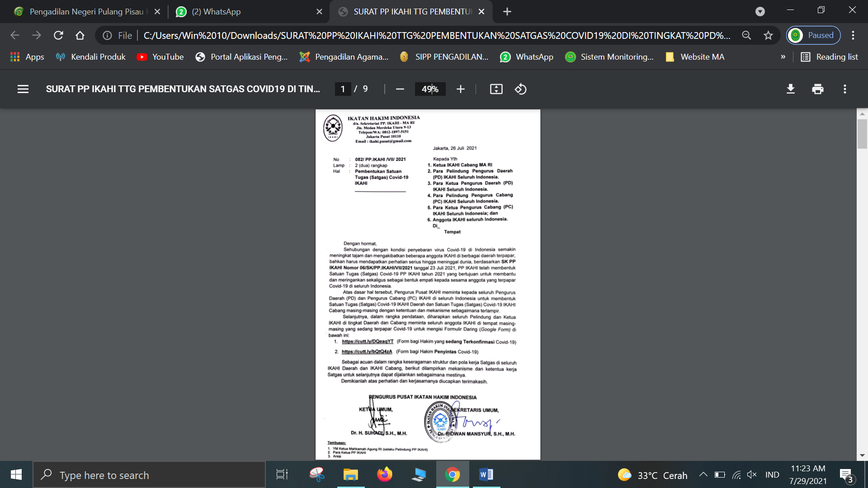Download the PDF document
868x488 pixels.
tap(790, 89)
